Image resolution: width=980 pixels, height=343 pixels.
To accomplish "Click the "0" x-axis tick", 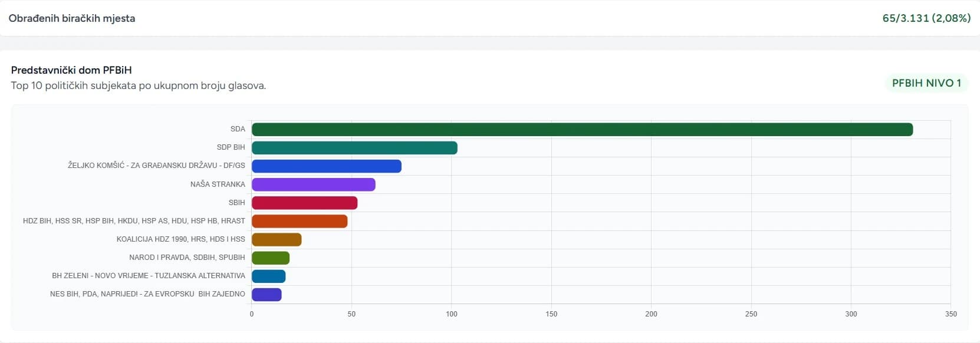I will (252, 314).
